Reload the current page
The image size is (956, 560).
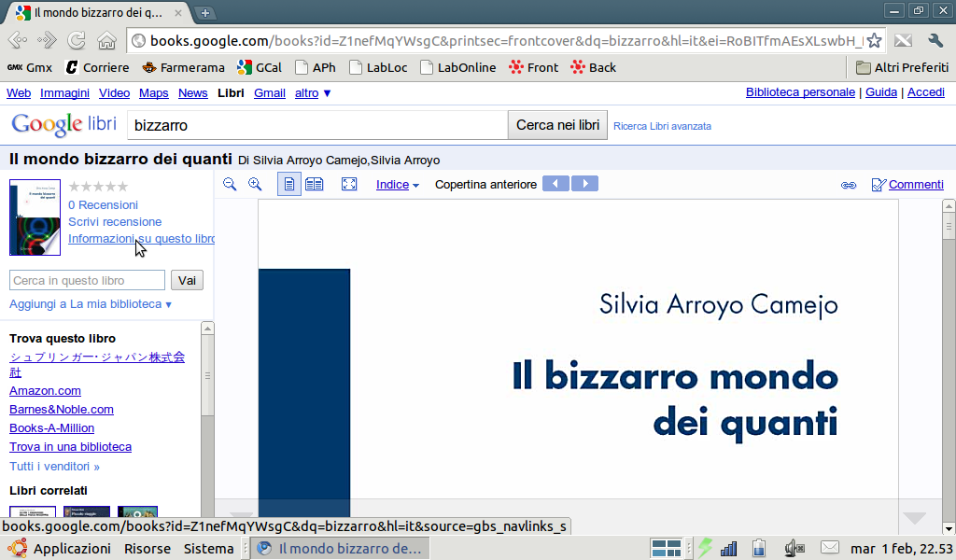click(77, 40)
